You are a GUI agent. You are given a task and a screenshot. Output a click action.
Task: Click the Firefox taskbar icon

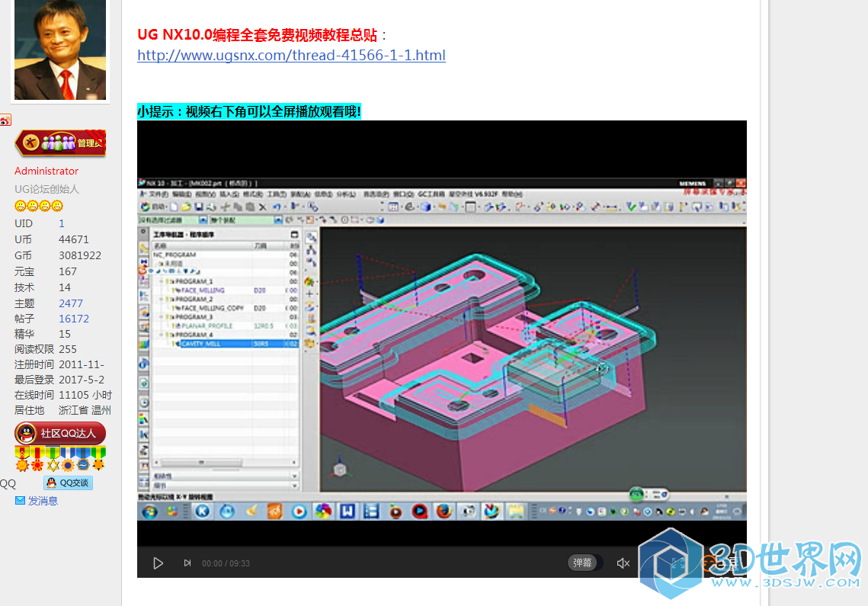coord(444,511)
